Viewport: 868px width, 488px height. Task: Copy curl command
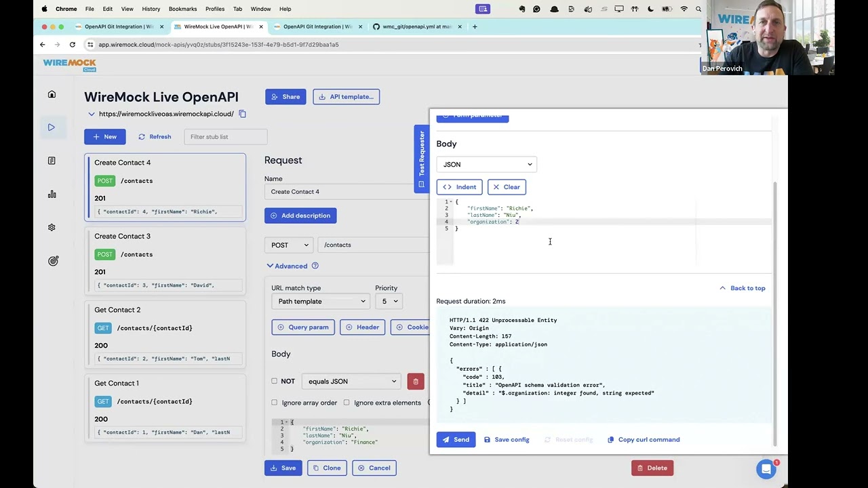[x=644, y=440]
